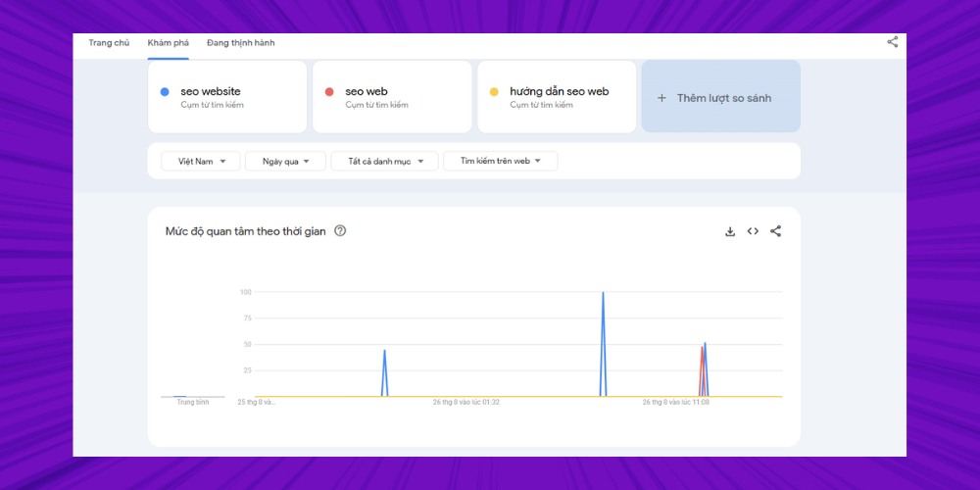Click the red dot of seo web

pos(329,92)
